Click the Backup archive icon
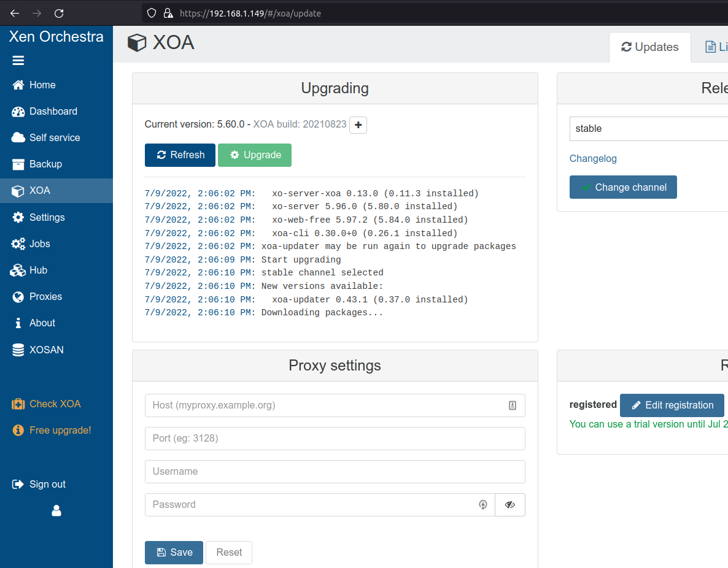 (18, 164)
